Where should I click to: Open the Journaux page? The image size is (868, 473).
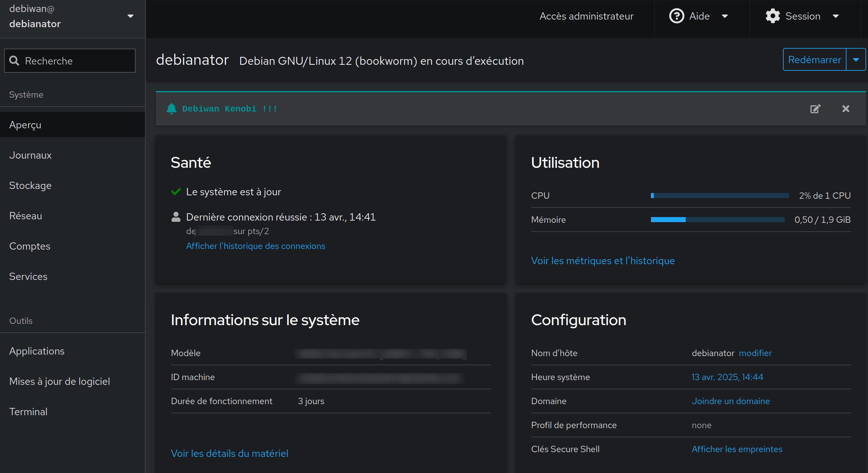click(x=30, y=155)
